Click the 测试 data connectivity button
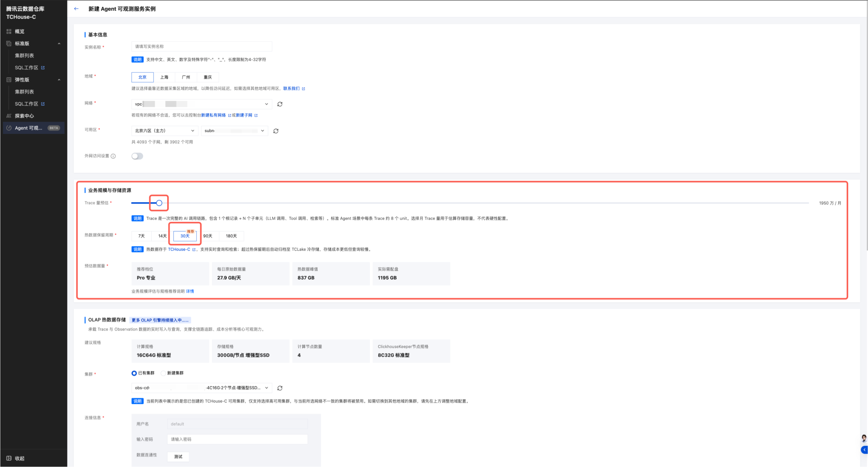Screen dimensions: 868x467 178,457
